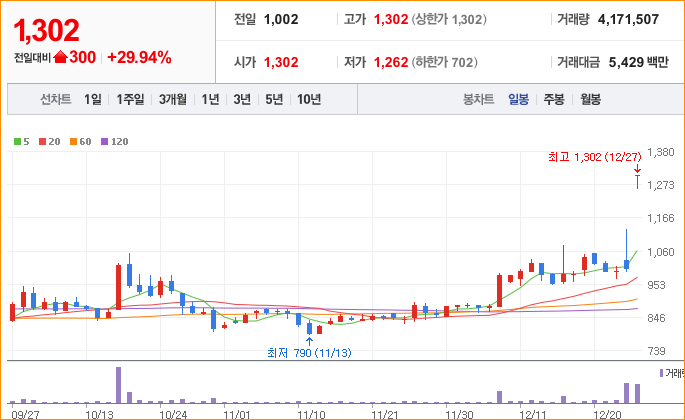685x420 pixels.
Task: Click the 12/20 date axis label
Action: 607,414
